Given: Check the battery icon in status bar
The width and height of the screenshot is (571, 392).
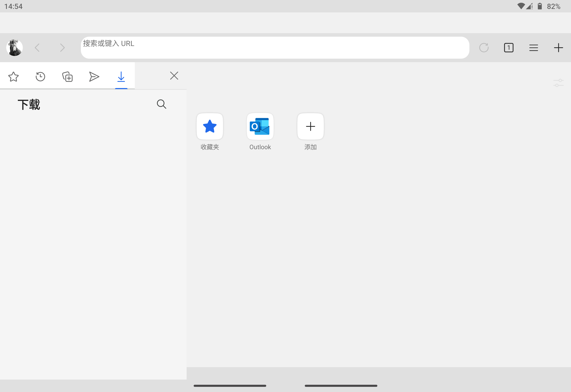Looking at the screenshot, I should tap(540, 6).
